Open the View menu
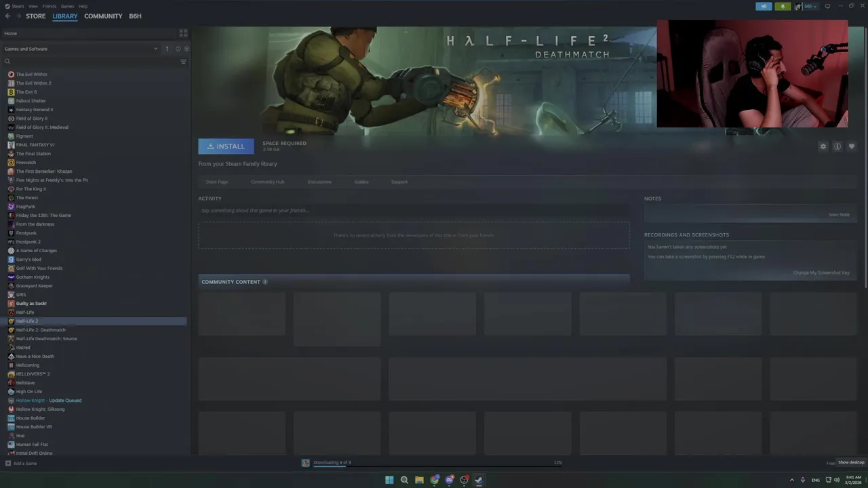The height and width of the screenshot is (488, 868). [x=33, y=6]
